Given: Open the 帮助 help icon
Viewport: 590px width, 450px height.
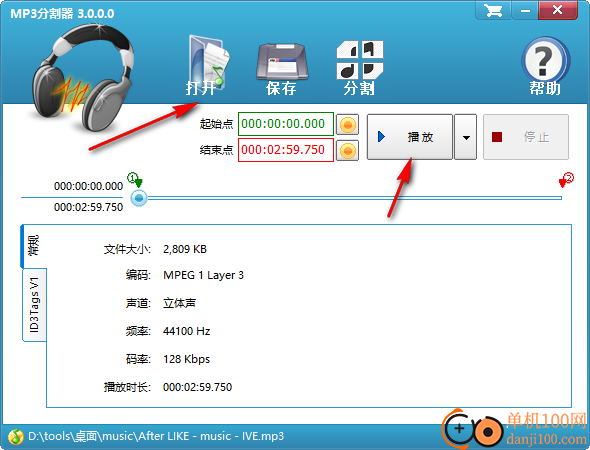Looking at the screenshot, I should coord(545,66).
